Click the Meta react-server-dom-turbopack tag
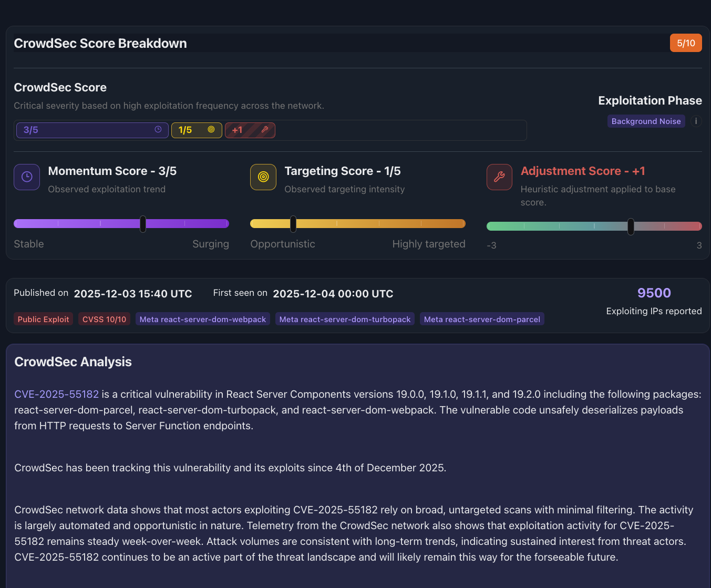 345,319
